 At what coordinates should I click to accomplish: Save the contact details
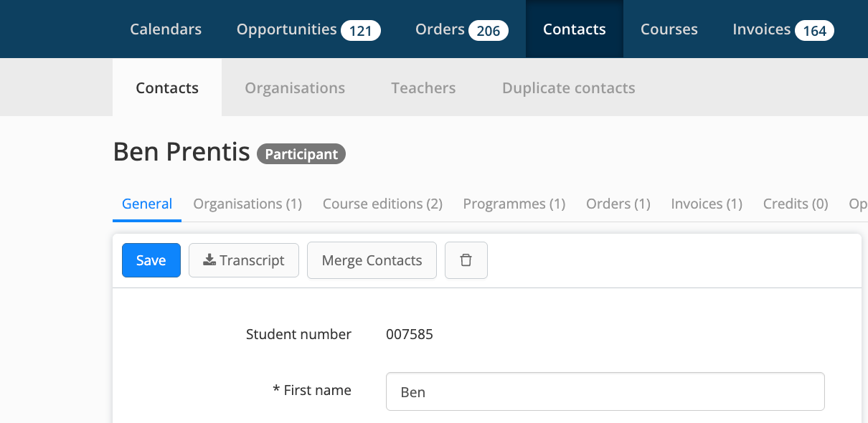pyautogui.click(x=151, y=260)
